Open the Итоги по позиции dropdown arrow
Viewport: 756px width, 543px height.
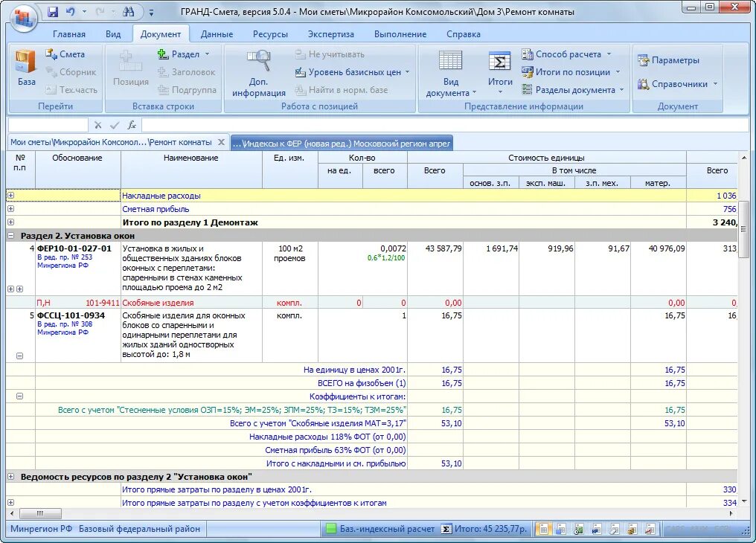(x=618, y=72)
